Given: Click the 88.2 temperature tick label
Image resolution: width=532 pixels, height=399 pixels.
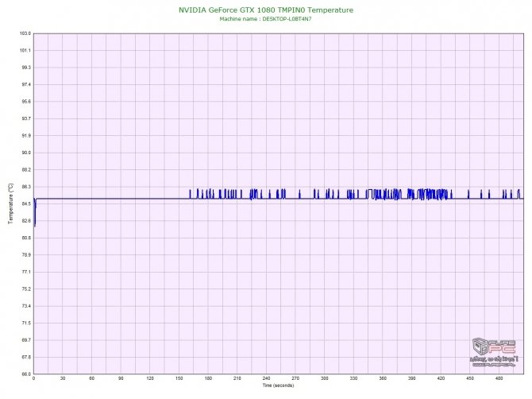Looking at the screenshot, I should (26, 169).
